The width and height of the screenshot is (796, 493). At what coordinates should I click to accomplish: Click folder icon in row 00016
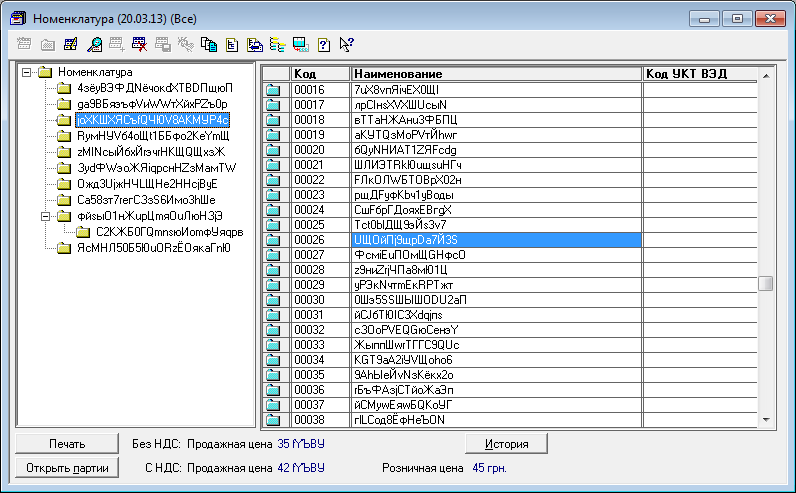pyautogui.click(x=273, y=90)
